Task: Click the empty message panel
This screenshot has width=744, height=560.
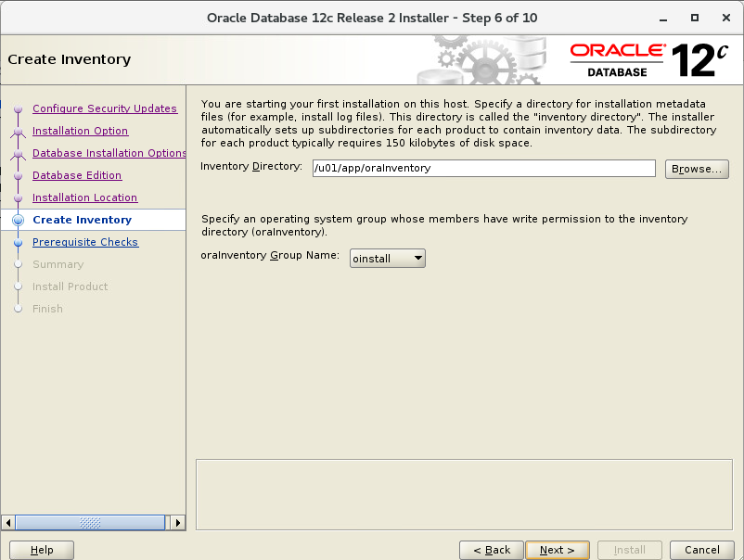Action: pyautogui.click(x=464, y=494)
